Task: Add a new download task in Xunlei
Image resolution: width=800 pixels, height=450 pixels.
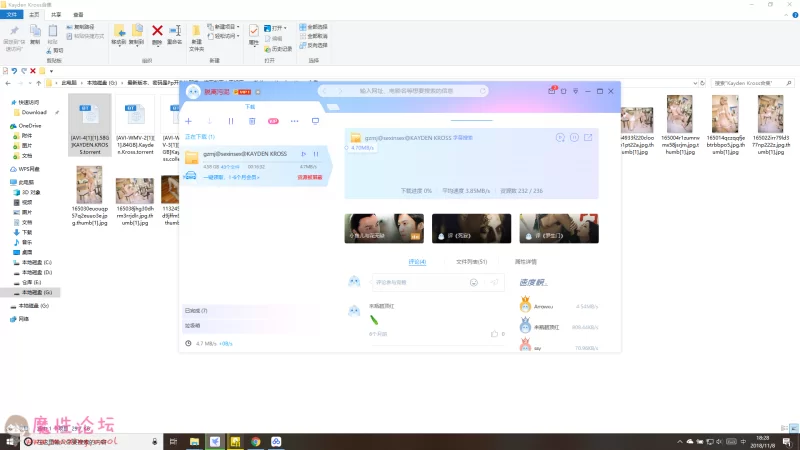Action: click(x=188, y=121)
